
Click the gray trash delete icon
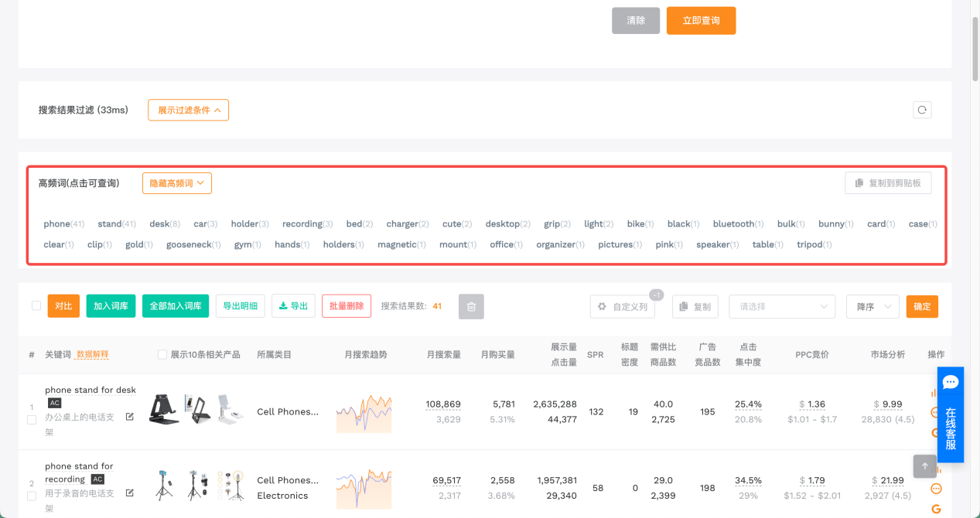[471, 307]
